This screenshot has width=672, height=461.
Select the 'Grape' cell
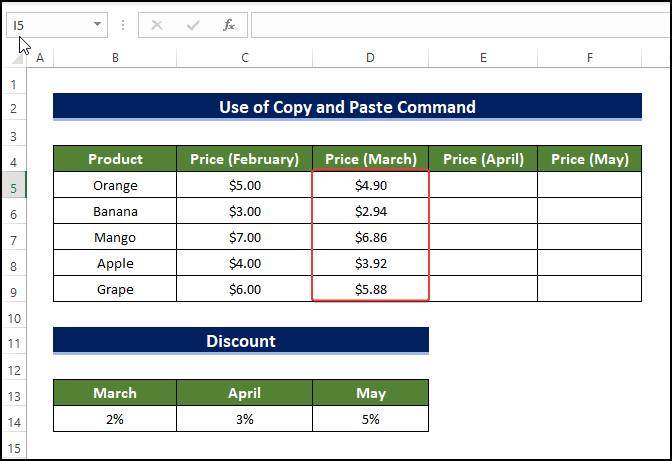point(115,289)
